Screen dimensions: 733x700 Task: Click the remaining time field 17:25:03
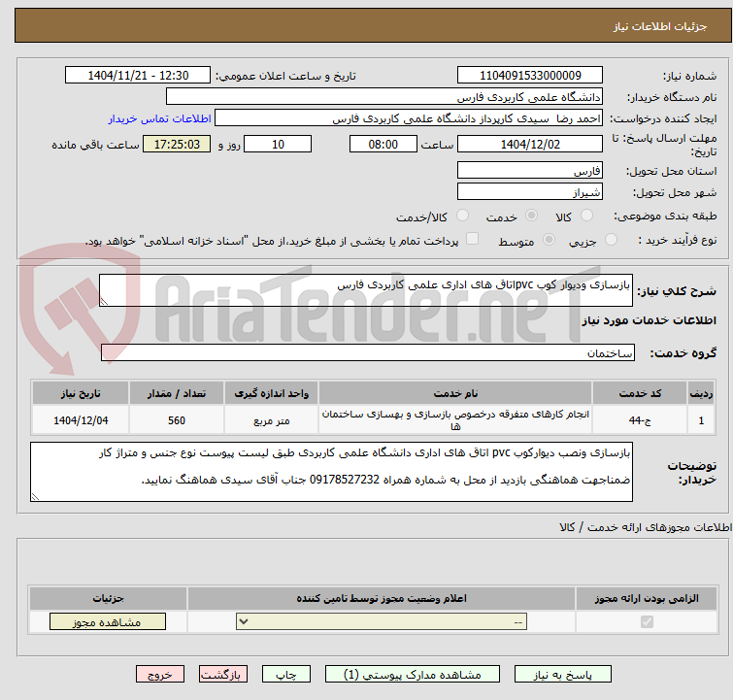(x=177, y=144)
